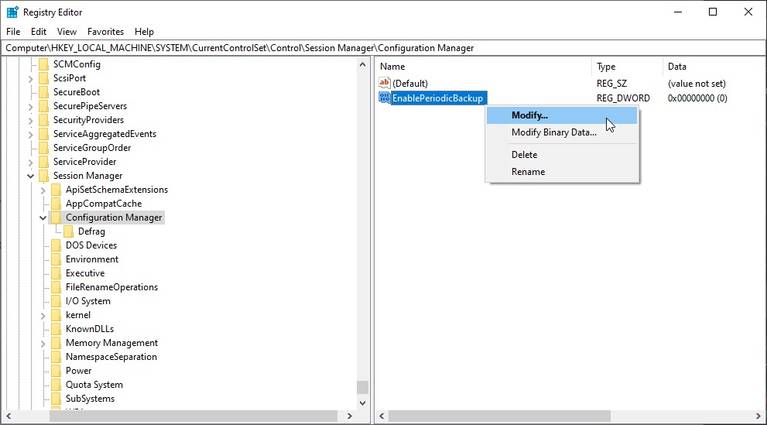Screen dimensions: 767x425
Task: Open the View menu
Action: [67, 32]
